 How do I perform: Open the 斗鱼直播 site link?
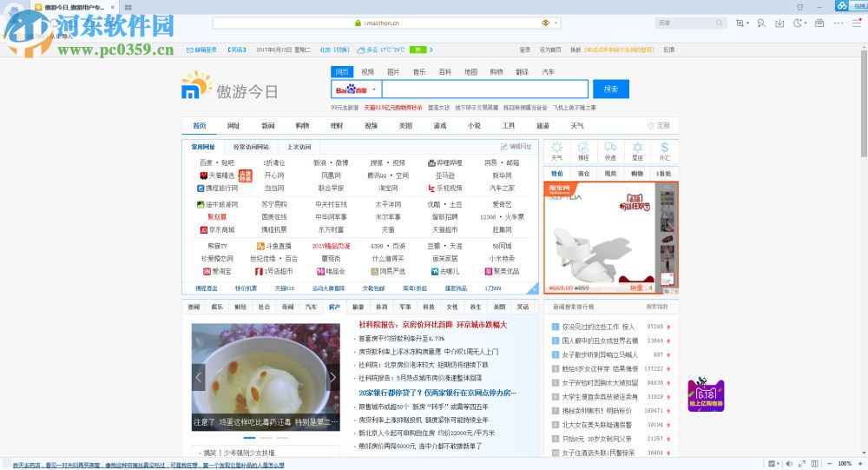tap(274, 246)
